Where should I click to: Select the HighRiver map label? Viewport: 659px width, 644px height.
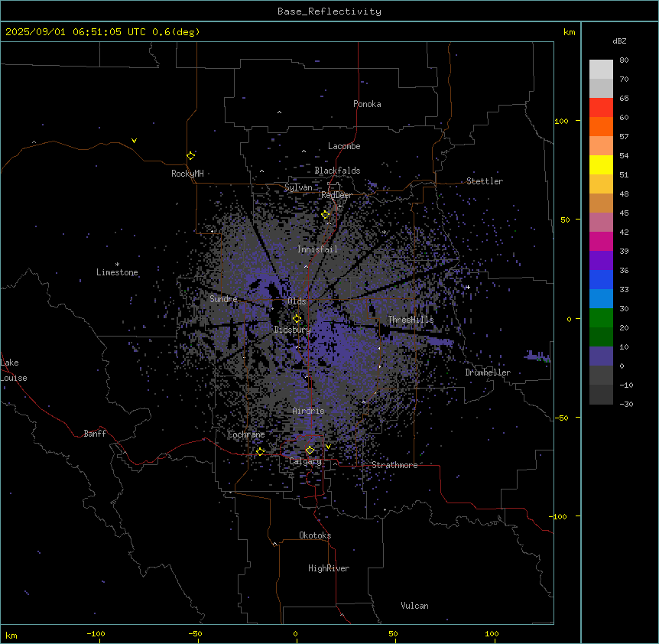point(328,568)
